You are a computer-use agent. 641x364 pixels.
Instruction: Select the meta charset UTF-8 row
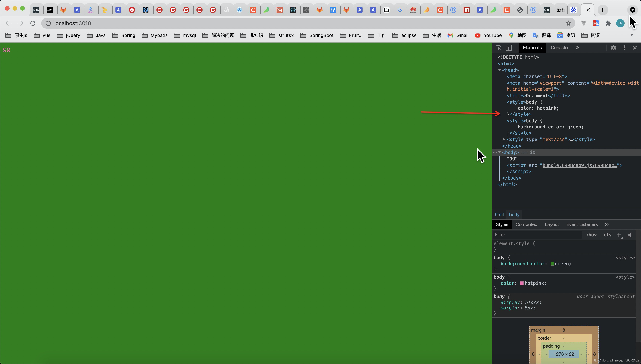tap(537, 76)
